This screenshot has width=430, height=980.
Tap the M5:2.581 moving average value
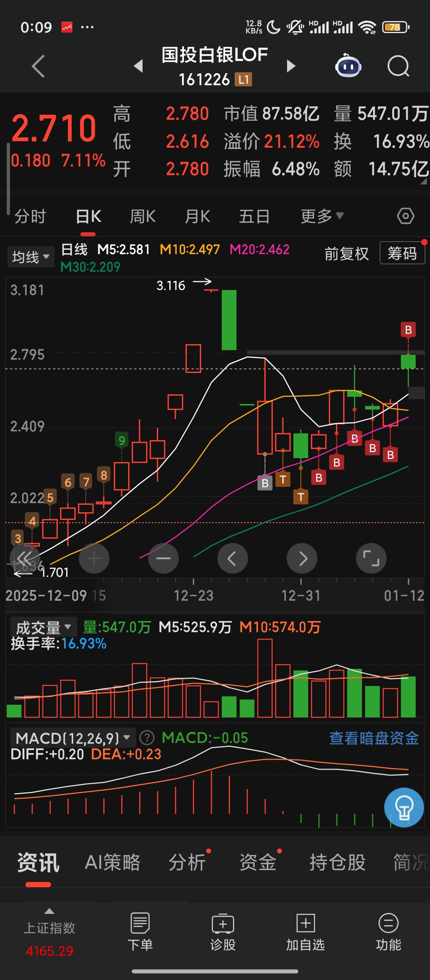coord(123,249)
